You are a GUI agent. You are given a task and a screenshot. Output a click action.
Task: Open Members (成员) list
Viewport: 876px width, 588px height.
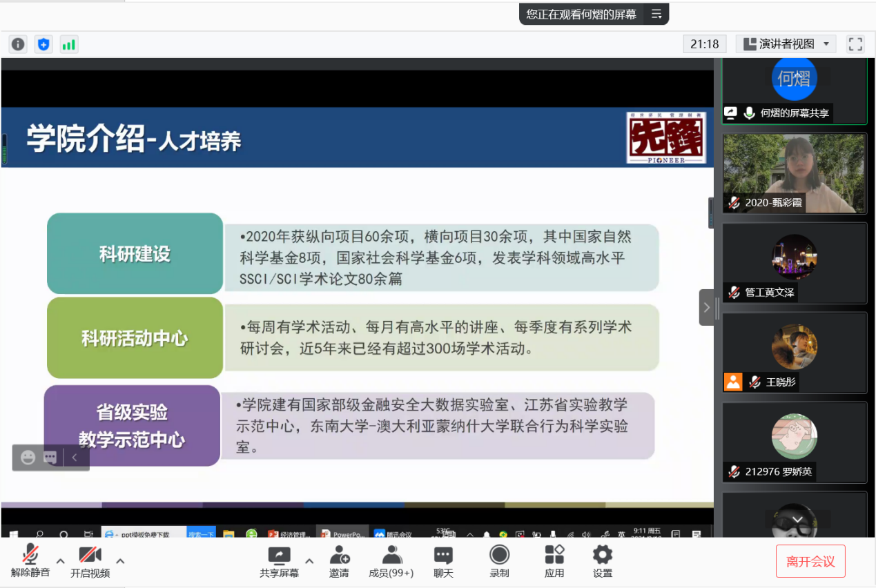coord(391,561)
